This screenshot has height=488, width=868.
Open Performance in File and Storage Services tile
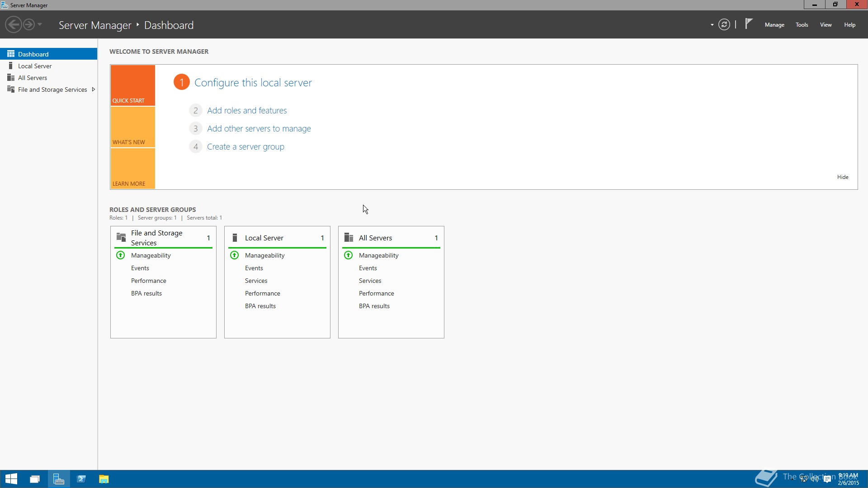[148, 281]
